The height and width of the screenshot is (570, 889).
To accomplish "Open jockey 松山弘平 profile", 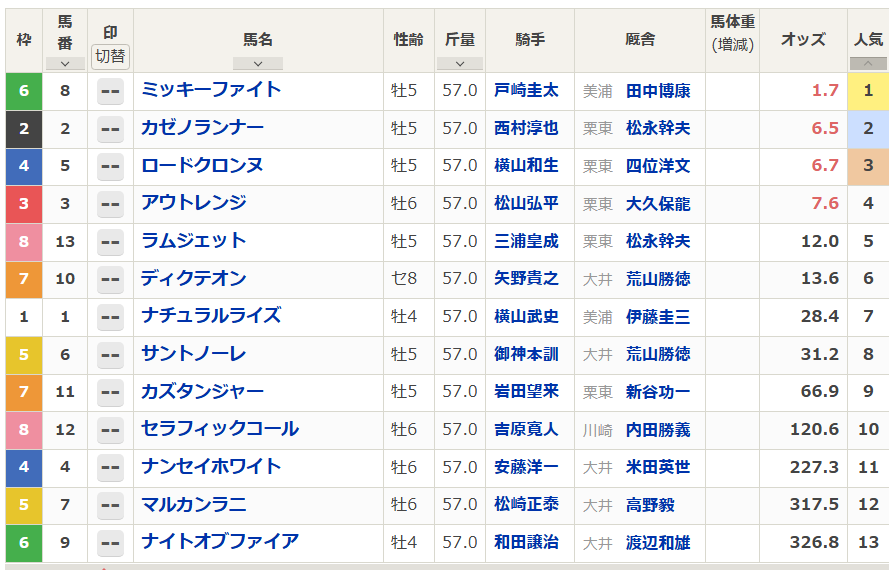I will [526, 203].
